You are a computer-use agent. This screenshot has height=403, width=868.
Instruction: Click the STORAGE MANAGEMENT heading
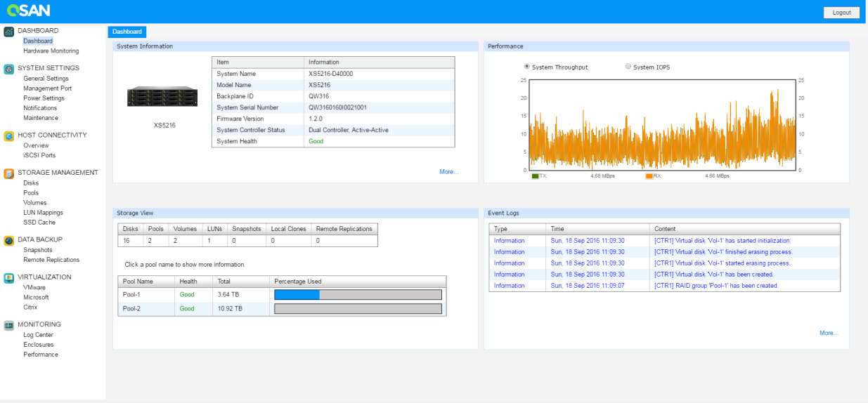coord(58,173)
